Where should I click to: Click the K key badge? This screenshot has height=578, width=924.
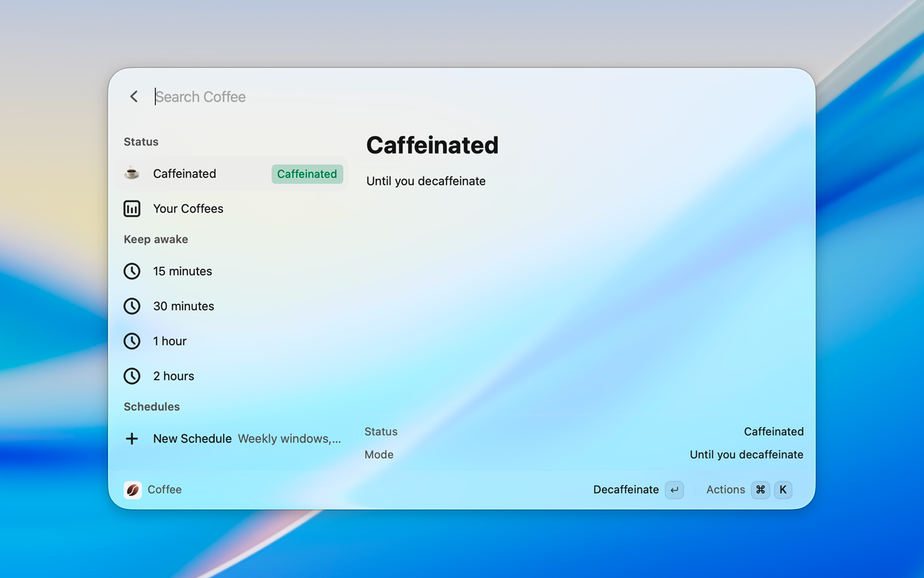pyautogui.click(x=783, y=490)
